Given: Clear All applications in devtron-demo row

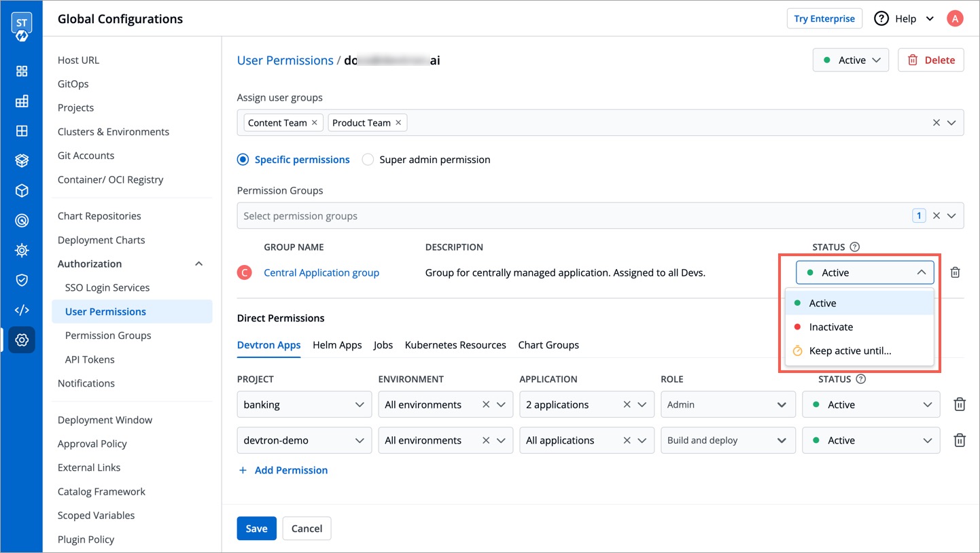Looking at the screenshot, I should coord(627,440).
